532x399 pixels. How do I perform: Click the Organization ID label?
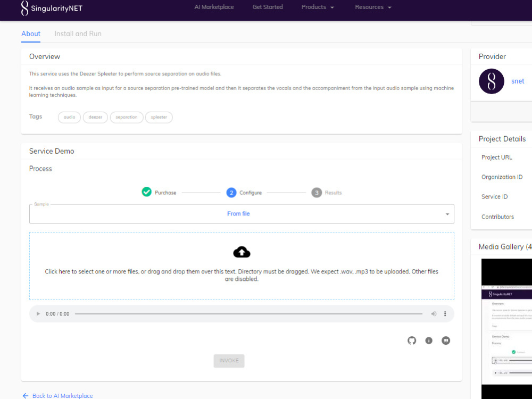502,177
